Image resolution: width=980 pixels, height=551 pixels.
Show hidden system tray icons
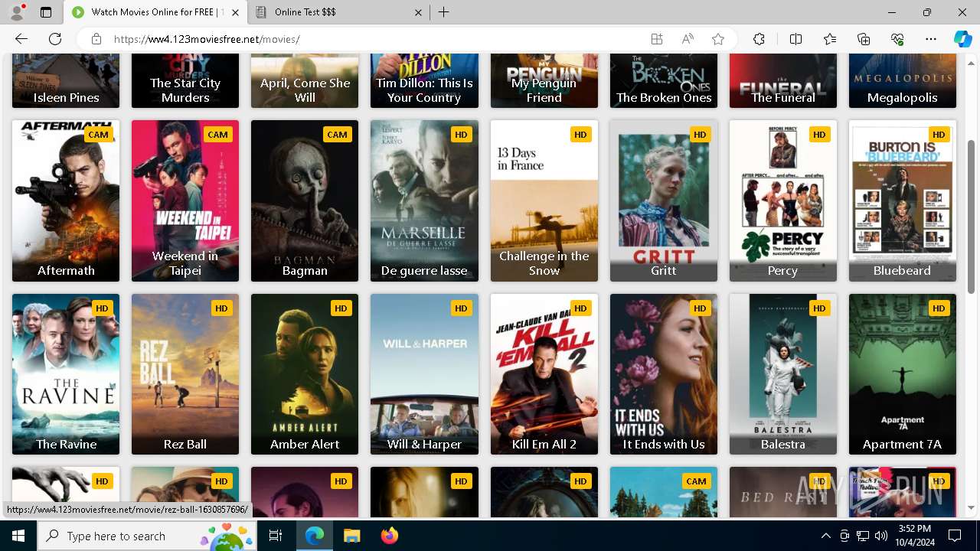[x=825, y=536]
